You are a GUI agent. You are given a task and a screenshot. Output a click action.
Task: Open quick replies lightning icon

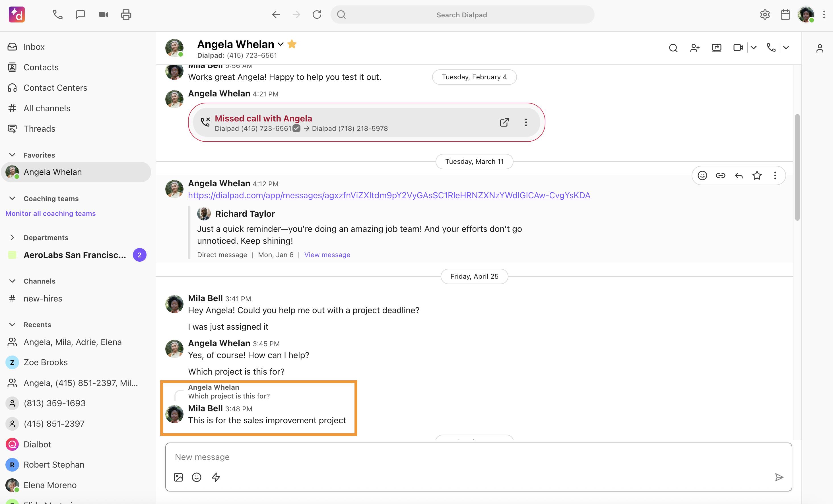point(216,477)
